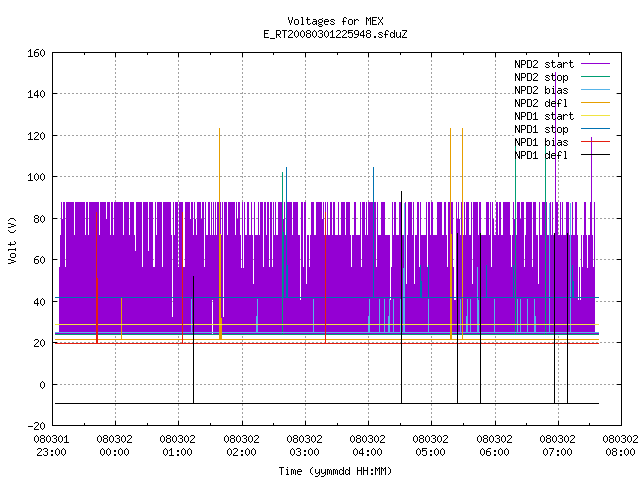Viewport: 640px width, 480px height.
Task: Click the y-axis tick value 0
Action: click(x=42, y=385)
